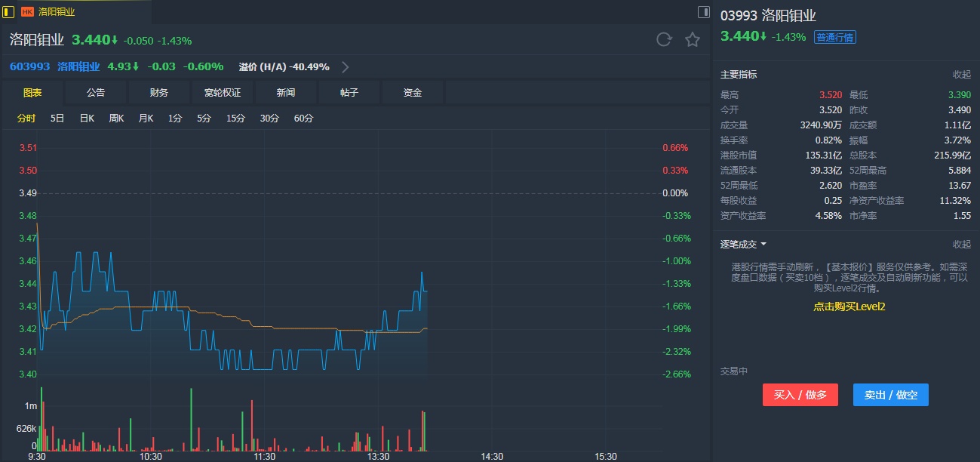The height and width of the screenshot is (462, 980).
Task: Click the 点击购买Level2 link
Action: 849,306
